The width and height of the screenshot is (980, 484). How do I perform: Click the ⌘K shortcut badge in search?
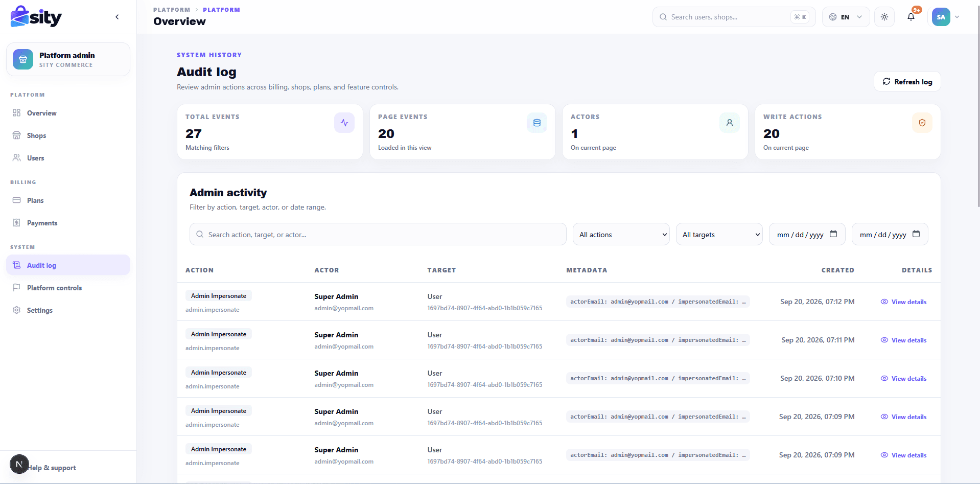click(800, 17)
